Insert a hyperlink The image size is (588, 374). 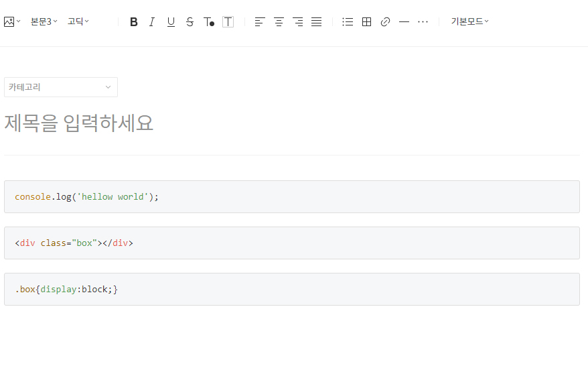[386, 22]
